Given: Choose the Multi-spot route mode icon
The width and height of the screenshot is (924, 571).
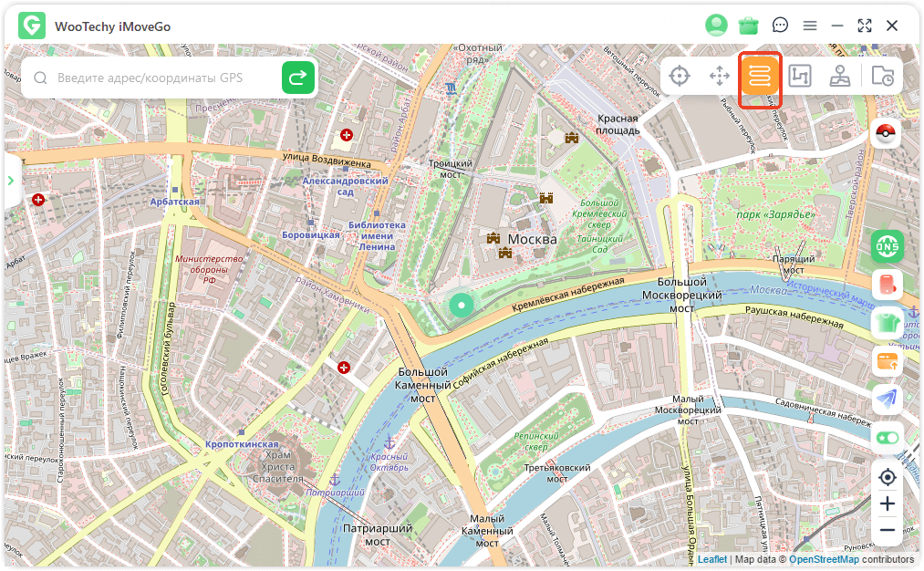Looking at the screenshot, I should click(800, 77).
